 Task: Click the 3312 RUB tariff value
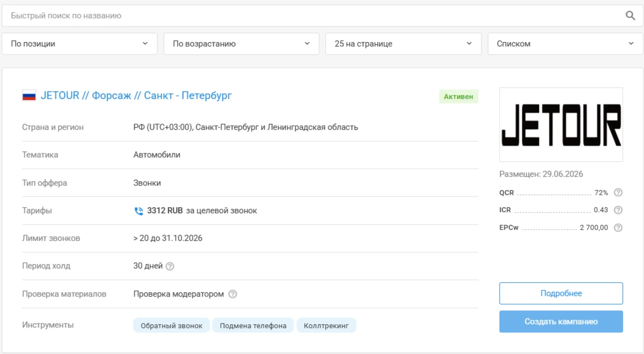tap(165, 210)
